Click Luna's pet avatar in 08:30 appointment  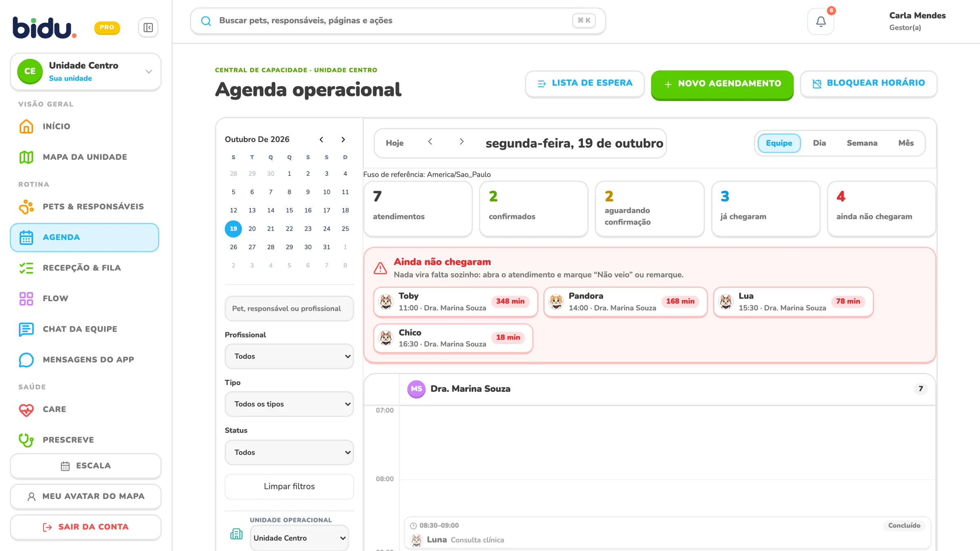tap(416, 540)
